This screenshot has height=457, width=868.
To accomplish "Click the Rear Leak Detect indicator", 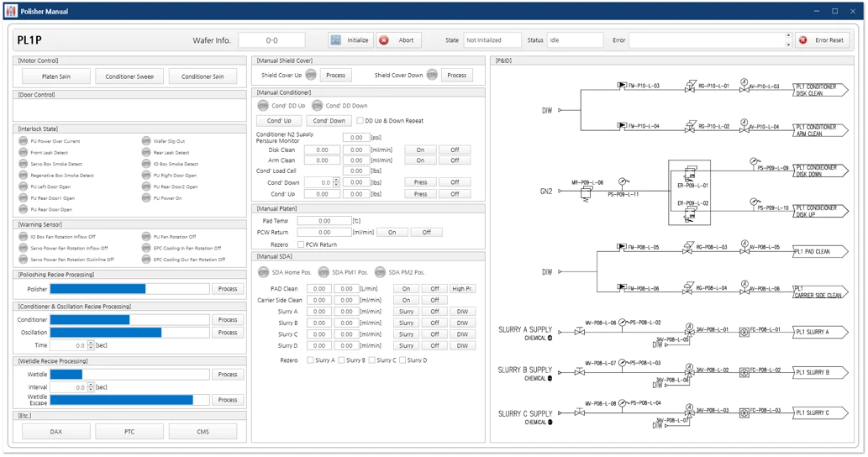I will pos(146,153).
